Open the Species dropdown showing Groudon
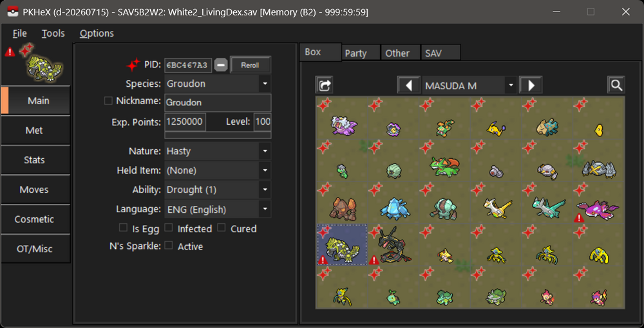This screenshot has height=328, width=644. coord(218,84)
